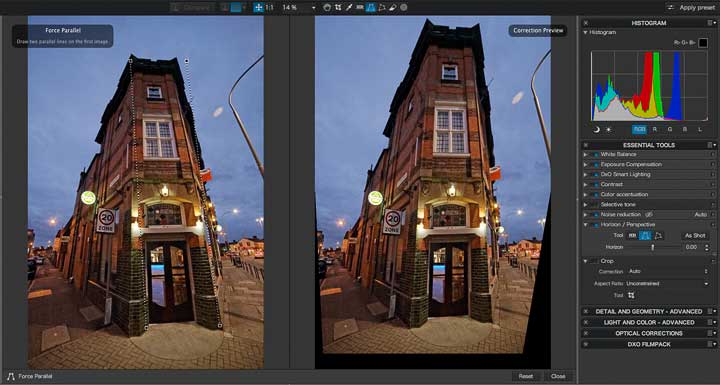720x385 pixels.
Task: Open the DETAIL AND GEOMETRY - ADVANCED palette menu
Action: click(712, 311)
